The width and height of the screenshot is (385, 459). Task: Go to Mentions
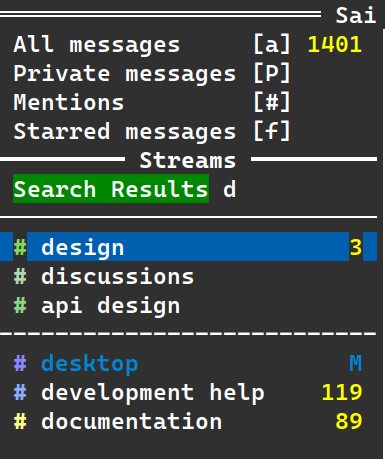(188, 102)
